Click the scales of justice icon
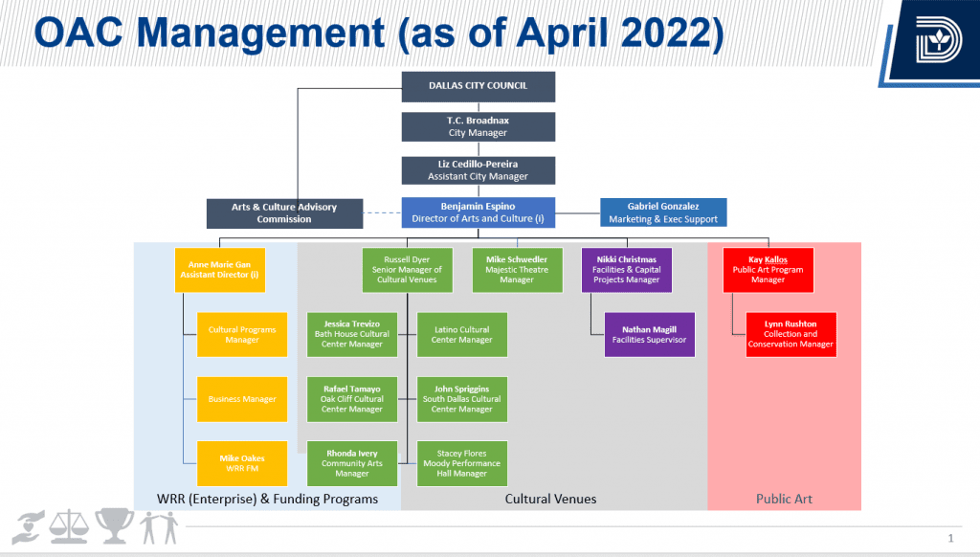The width and height of the screenshot is (980, 557). point(69,526)
